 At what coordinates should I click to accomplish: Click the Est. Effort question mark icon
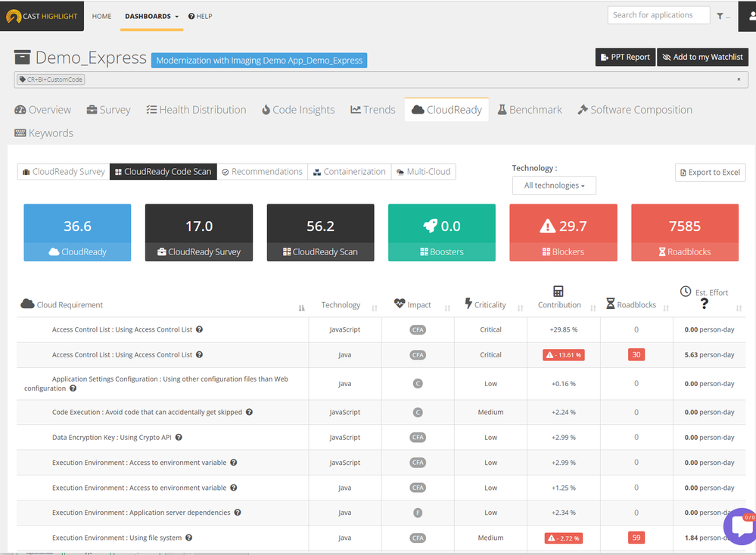tap(705, 304)
